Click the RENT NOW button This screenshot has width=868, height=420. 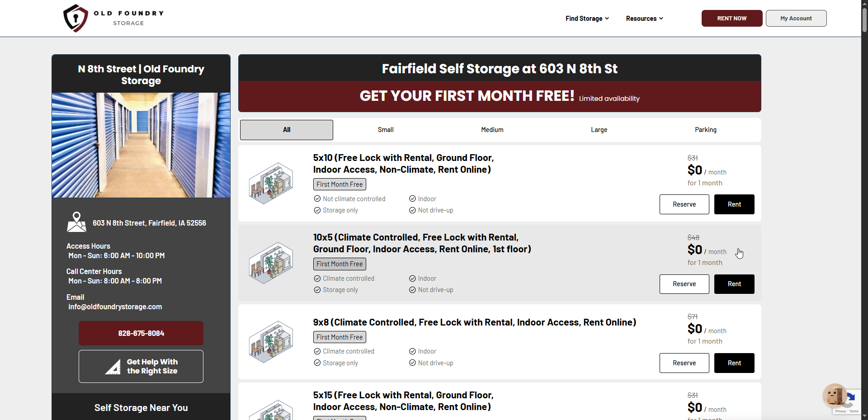(x=732, y=19)
